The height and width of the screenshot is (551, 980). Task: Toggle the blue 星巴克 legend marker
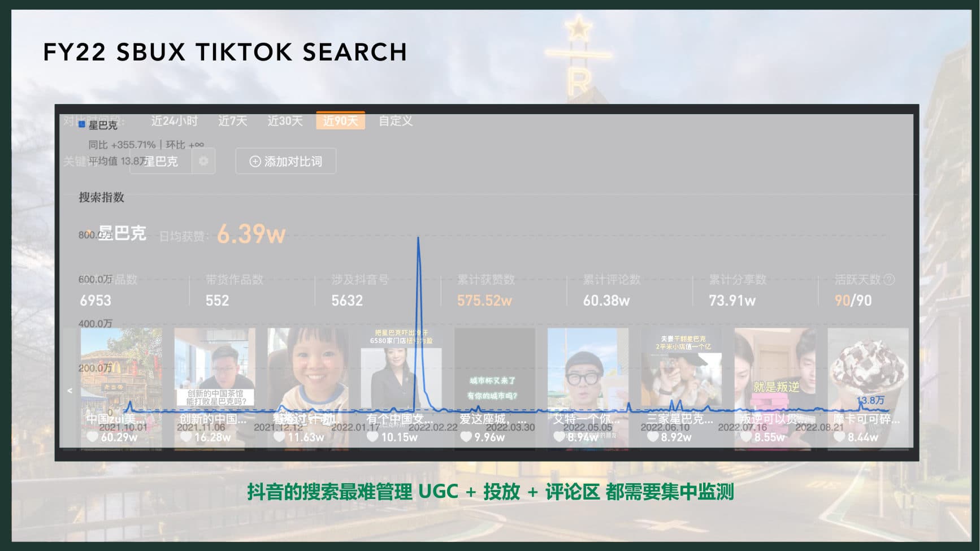coord(82,124)
